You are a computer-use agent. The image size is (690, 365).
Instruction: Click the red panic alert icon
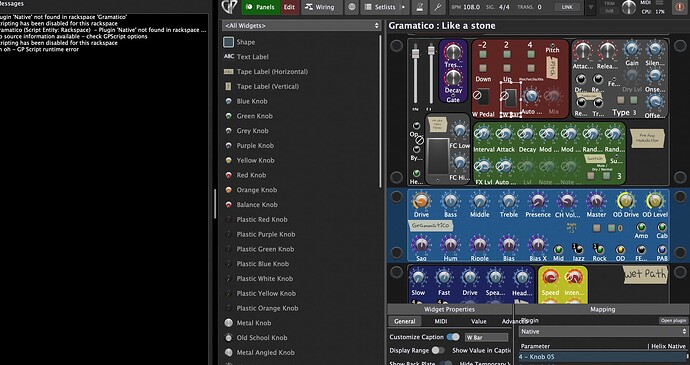[680, 6]
